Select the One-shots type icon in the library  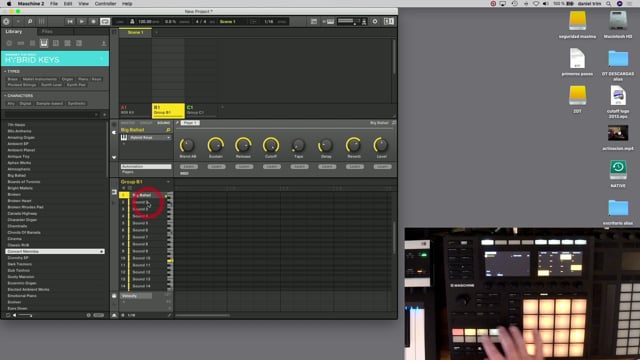pos(79,43)
